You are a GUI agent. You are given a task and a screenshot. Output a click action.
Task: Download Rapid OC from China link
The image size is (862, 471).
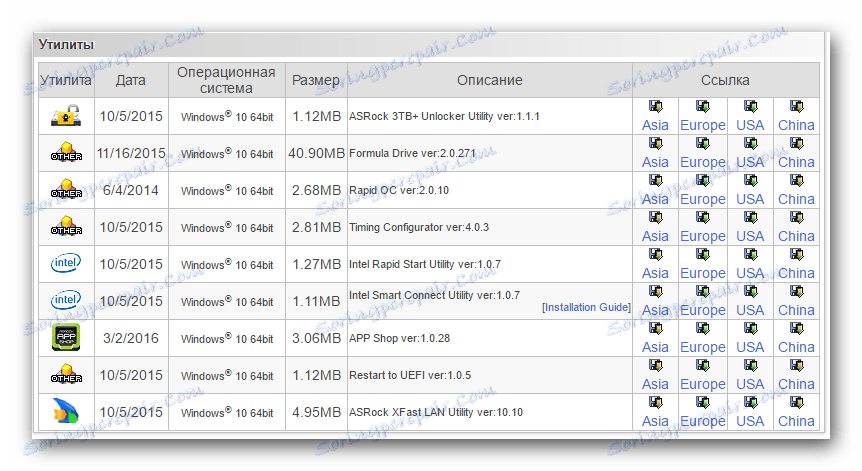click(x=797, y=199)
